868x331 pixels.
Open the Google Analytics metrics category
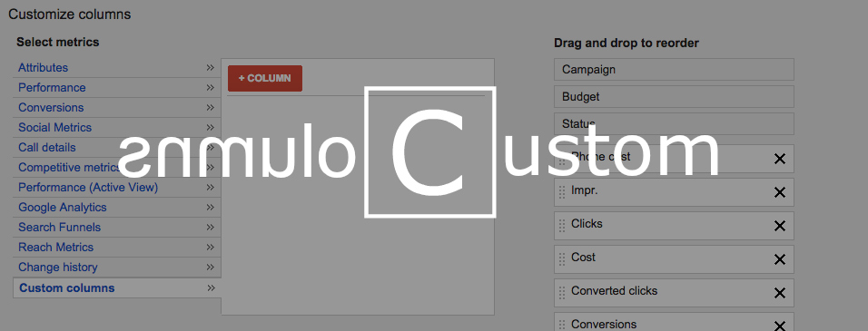click(x=63, y=208)
